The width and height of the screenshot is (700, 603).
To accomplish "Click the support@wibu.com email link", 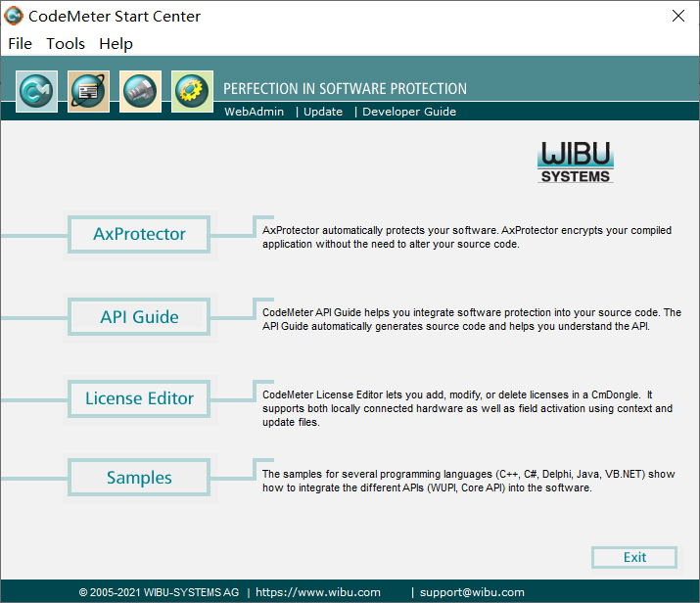I will click(x=473, y=592).
